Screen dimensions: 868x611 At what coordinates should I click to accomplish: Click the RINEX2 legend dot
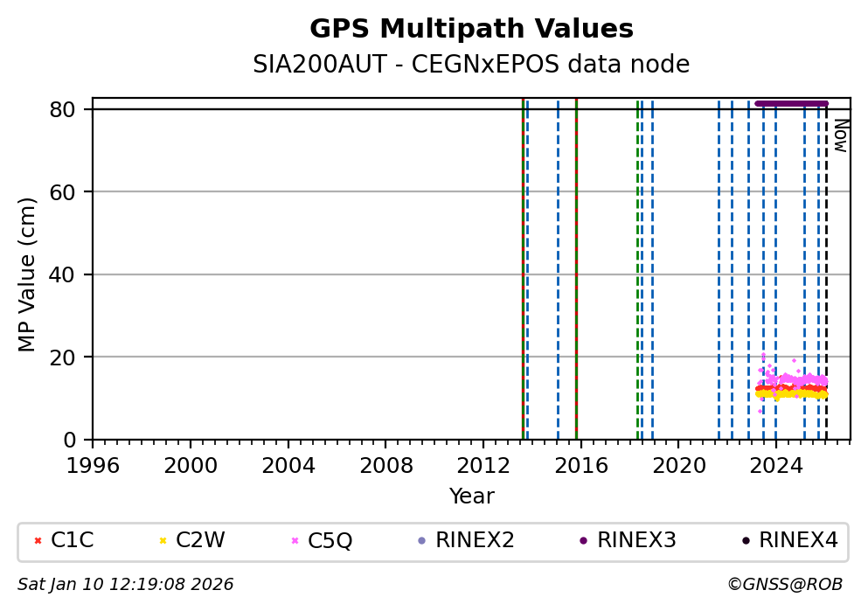point(421,540)
